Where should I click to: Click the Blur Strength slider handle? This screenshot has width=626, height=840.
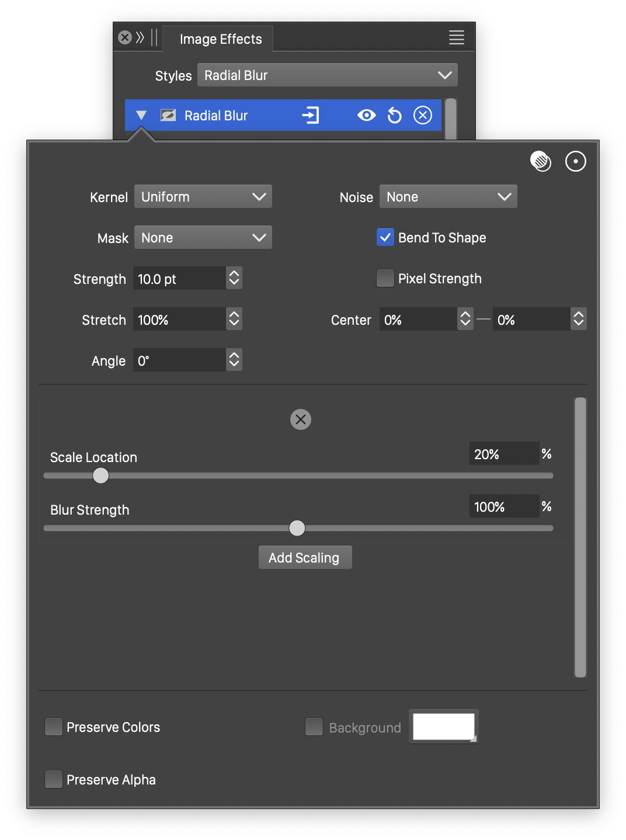click(x=297, y=528)
